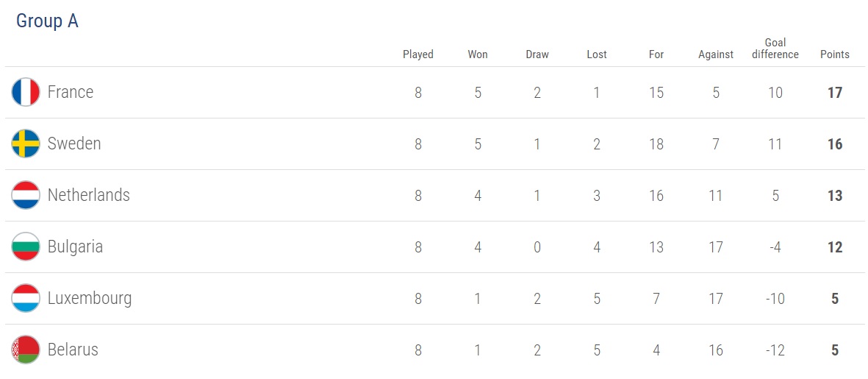Click the Bulgaria flag icon
Screen dimensions: 868x379
[x=26, y=247]
